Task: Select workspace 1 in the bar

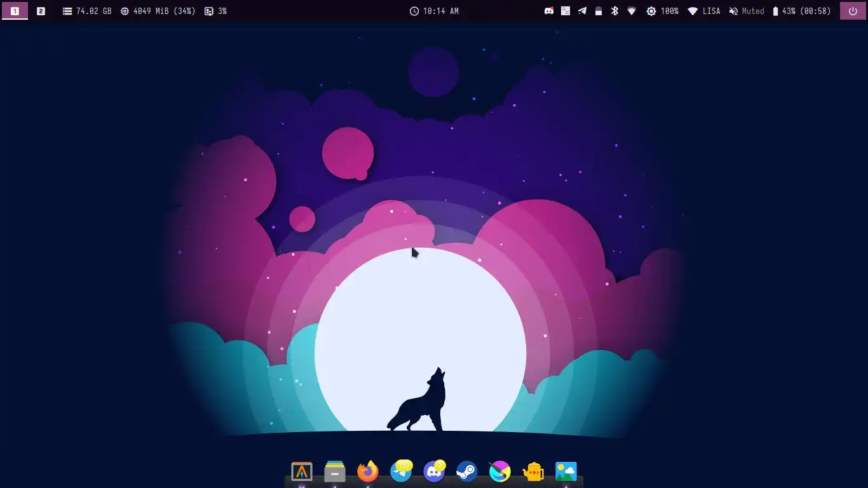Action: coord(15,11)
